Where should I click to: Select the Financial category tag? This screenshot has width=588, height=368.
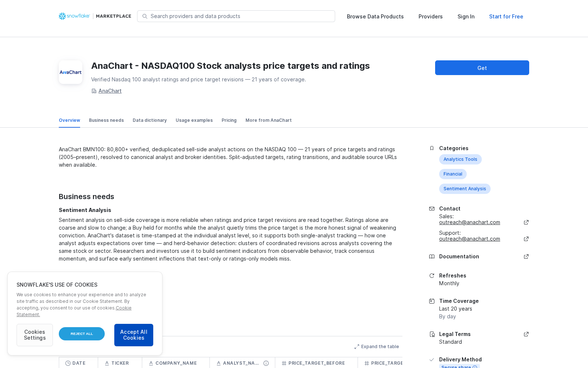tap(453, 174)
